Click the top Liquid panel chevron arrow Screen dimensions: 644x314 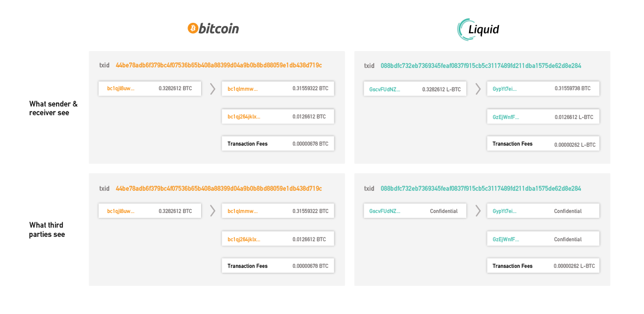pyautogui.click(x=478, y=89)
